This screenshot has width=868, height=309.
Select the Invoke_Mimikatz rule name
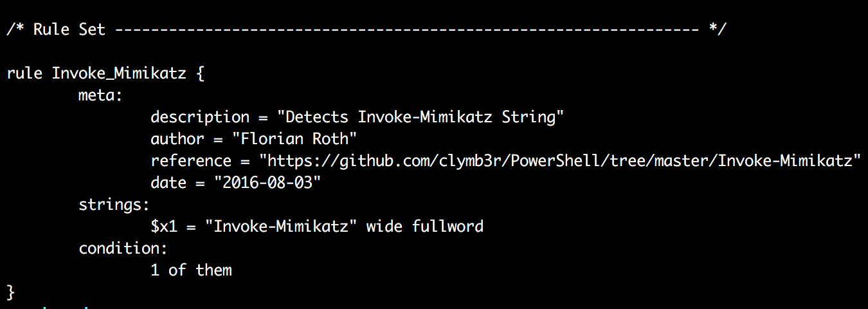pos(119,73)
